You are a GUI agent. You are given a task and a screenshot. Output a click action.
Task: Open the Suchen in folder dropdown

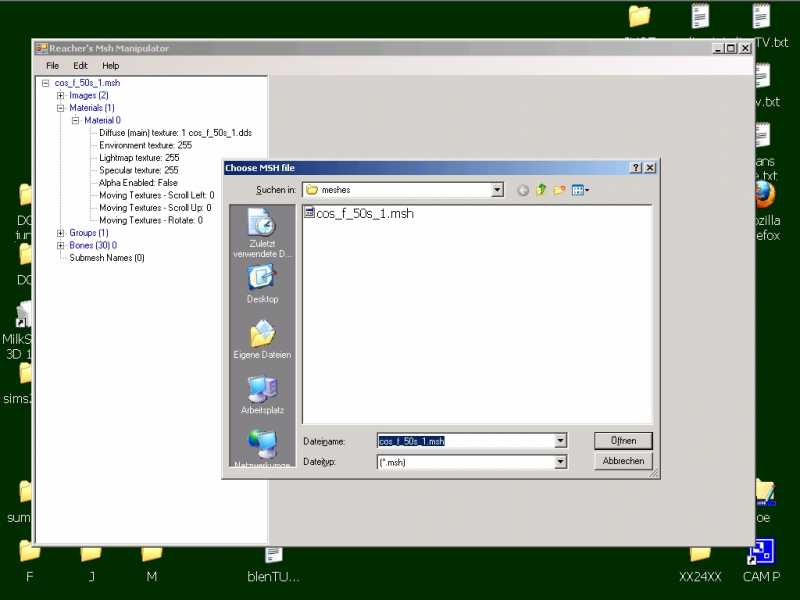tap(497, 190)
